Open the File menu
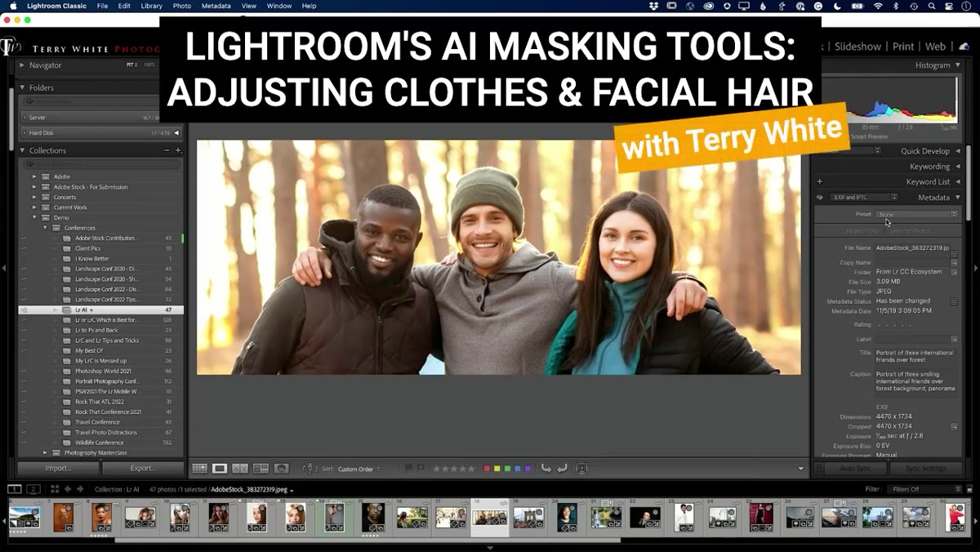The height and width of the screenshot is (552, 980). 102,6
